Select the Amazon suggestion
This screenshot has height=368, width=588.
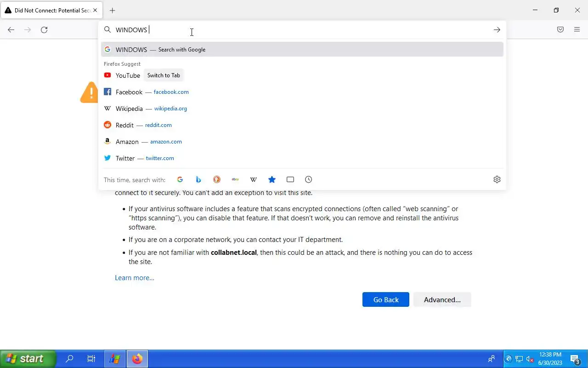point(302,142)
